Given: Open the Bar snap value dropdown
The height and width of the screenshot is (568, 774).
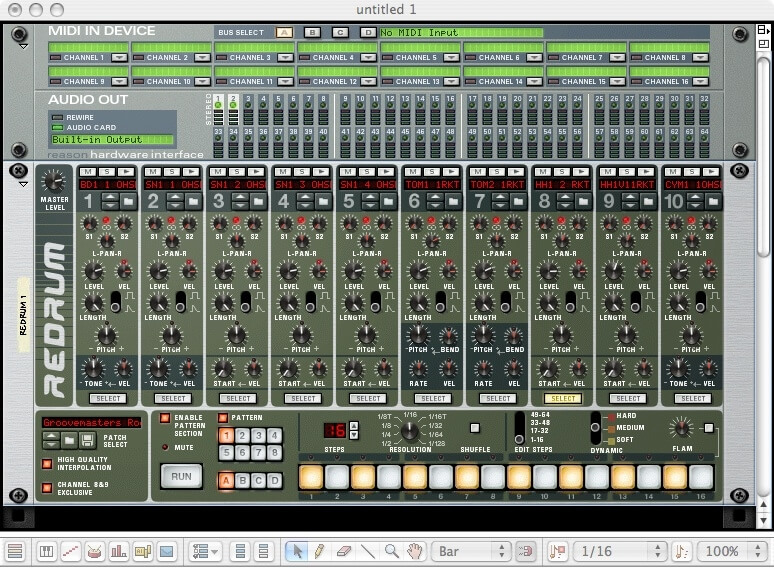Looking at the screenshot, I should [x=471, y=551].
